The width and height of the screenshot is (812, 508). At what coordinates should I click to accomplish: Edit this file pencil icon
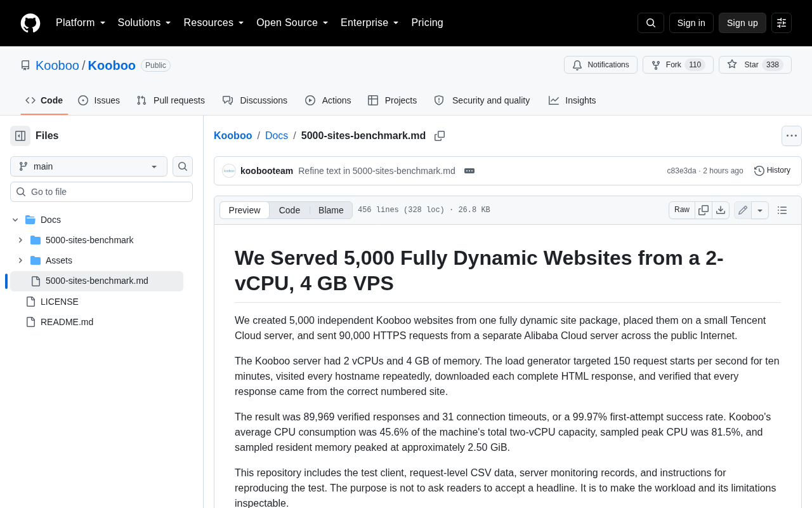click(743, 210)
